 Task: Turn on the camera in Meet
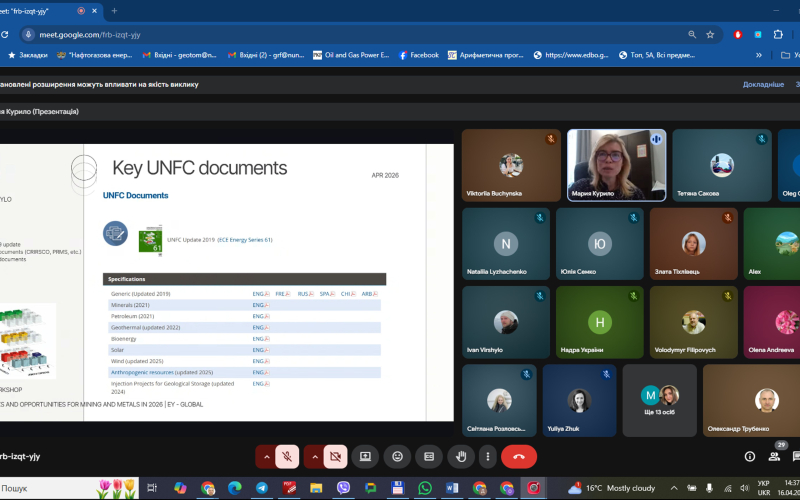(x=336, y=457)
